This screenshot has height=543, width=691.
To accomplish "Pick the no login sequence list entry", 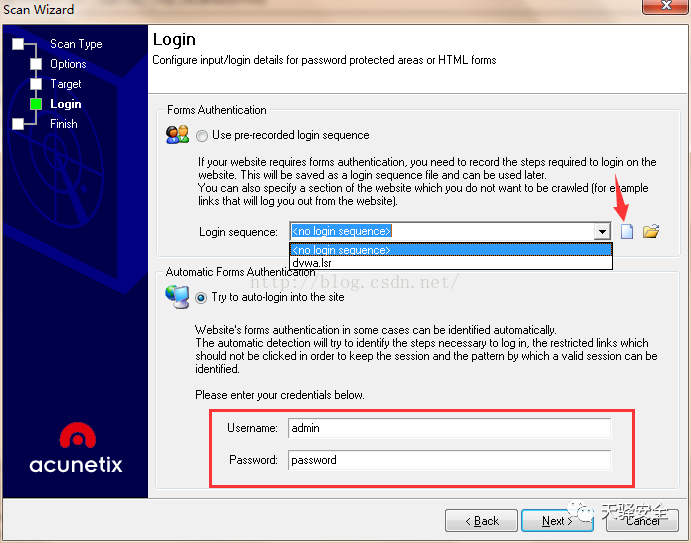I will pyautogui.click(x=451, y=250).
